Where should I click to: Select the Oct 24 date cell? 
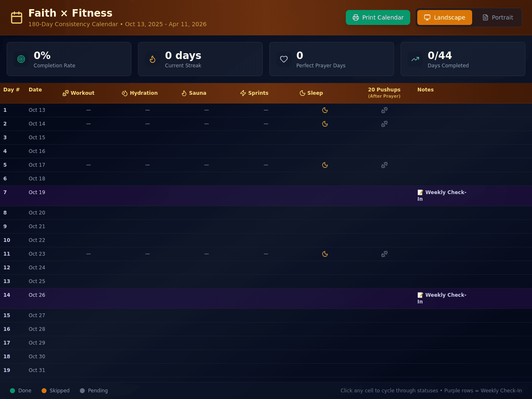37,268
